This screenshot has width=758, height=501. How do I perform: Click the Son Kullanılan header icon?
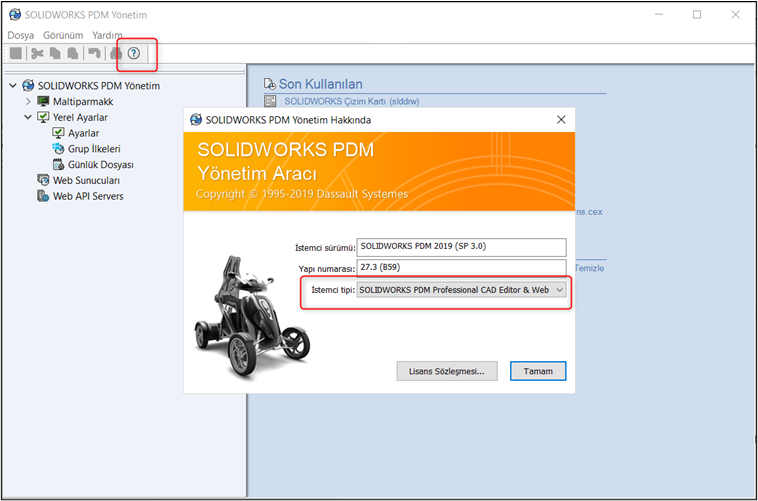pyautogui.click(x=270, y=84)
